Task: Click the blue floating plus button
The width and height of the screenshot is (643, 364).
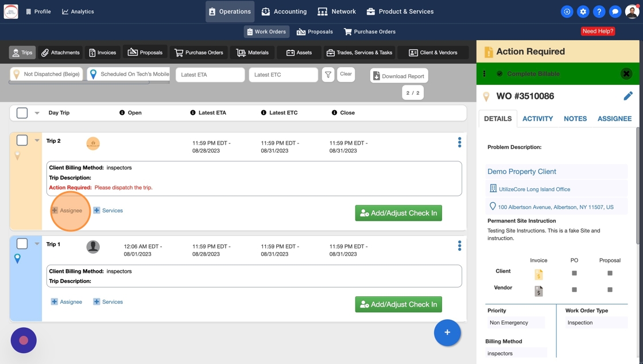Action: point(447,332)
